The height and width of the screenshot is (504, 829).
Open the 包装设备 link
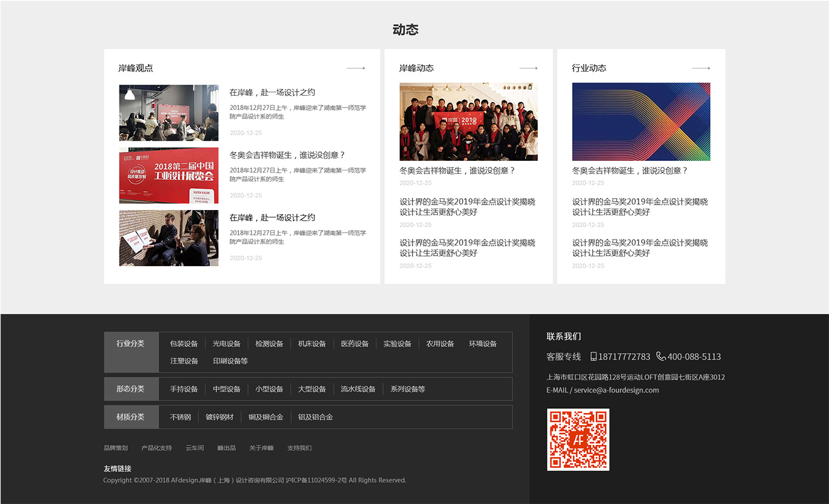pos(184,344)
